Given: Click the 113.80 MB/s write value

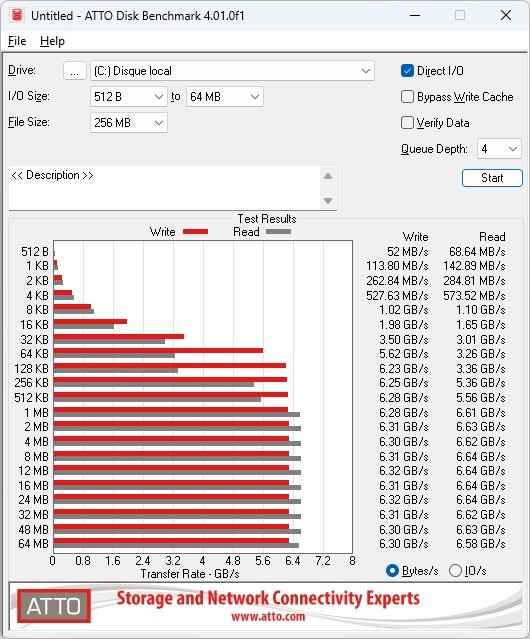Looking at the screenshot, I should [x=397, y=266].
